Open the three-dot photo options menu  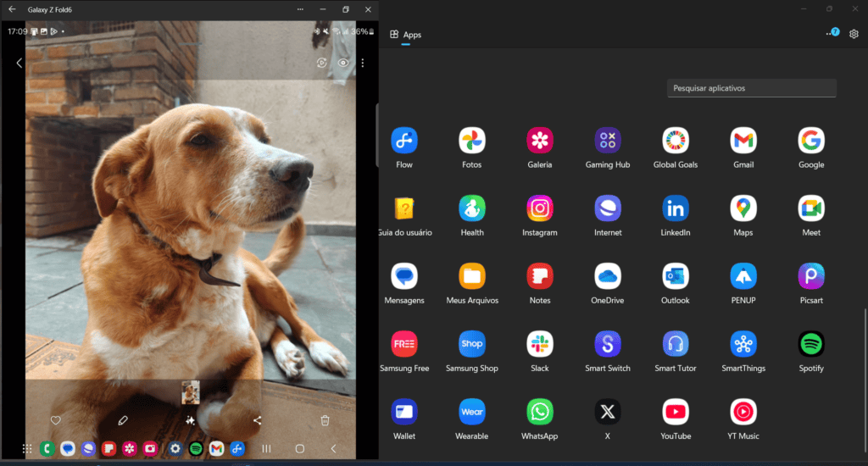tap(363, 63)
